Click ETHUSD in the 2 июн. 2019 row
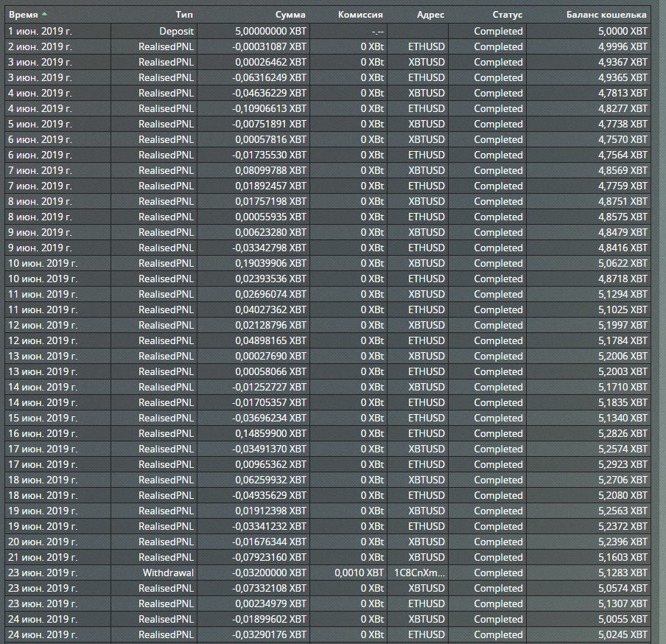 click(x=427, y=46)
